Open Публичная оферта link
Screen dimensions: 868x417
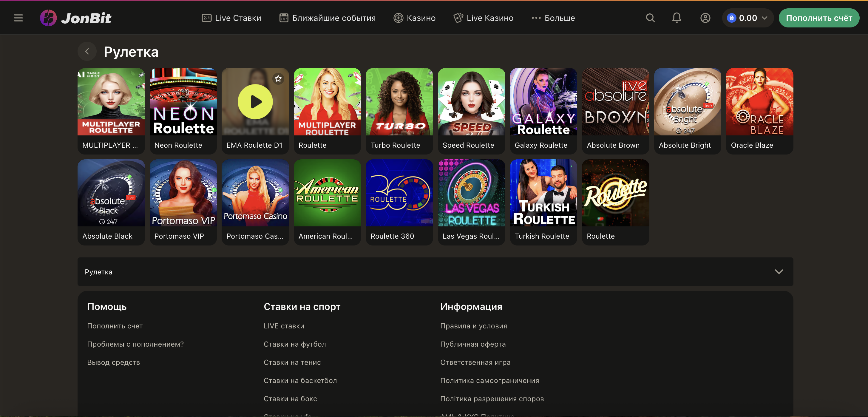pos(473,344)
